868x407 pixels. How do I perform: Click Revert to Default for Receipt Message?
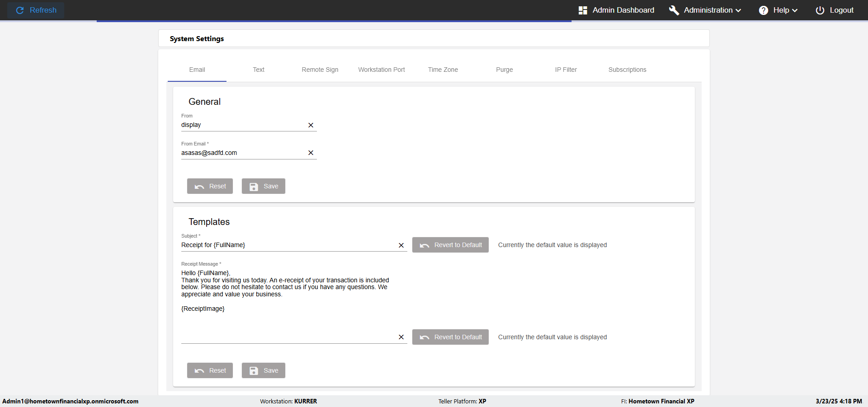tap(450, 337)
